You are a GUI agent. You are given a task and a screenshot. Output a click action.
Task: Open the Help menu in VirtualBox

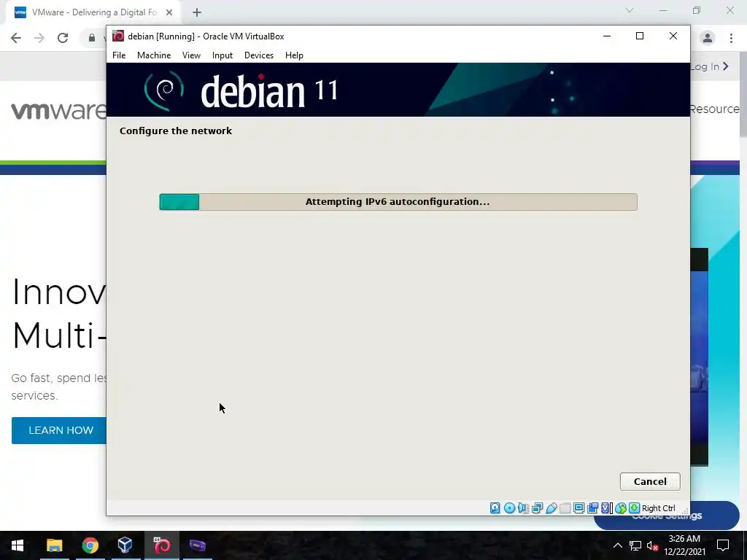pos(294,55)
